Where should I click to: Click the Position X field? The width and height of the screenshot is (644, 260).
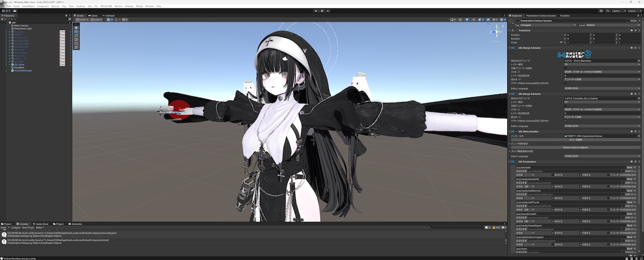pyautogui.click(x=576, y=35)
